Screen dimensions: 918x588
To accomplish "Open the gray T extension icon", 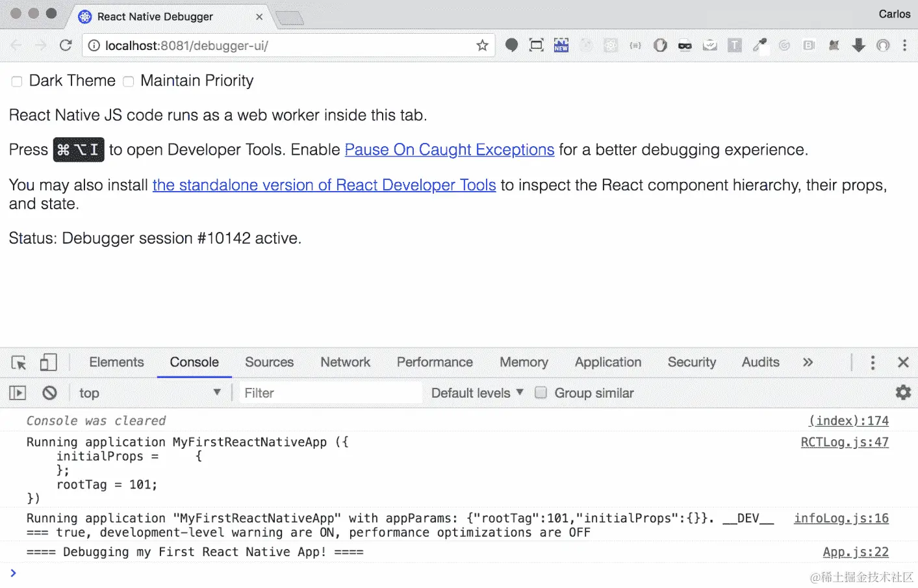I will point(735,45).
